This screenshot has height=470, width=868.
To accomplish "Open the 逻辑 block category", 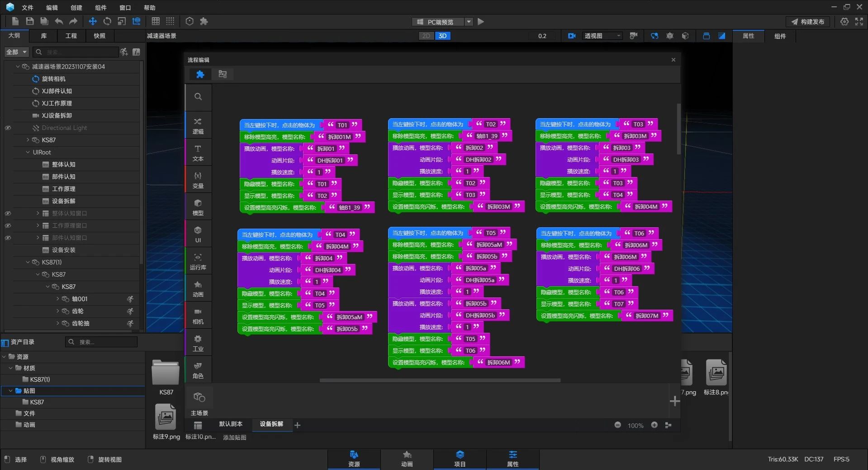I will coord(198,125).
